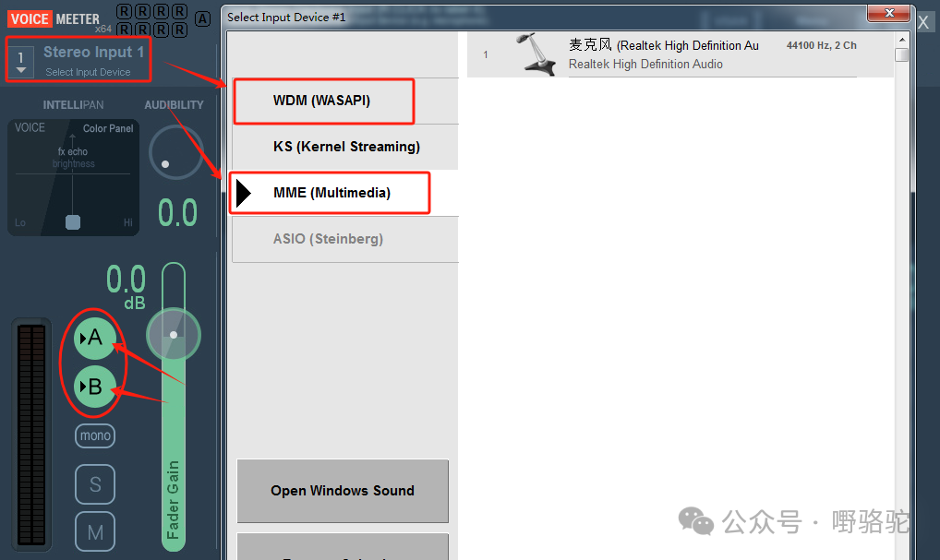Click the device list scrollbar up arrow

coord(901,39)
